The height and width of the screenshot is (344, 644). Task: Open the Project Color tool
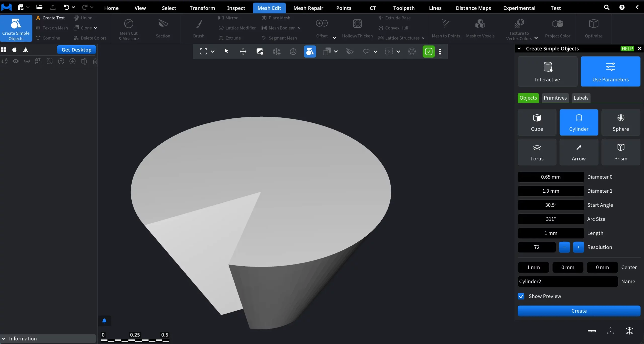click(x=558, y=29)
